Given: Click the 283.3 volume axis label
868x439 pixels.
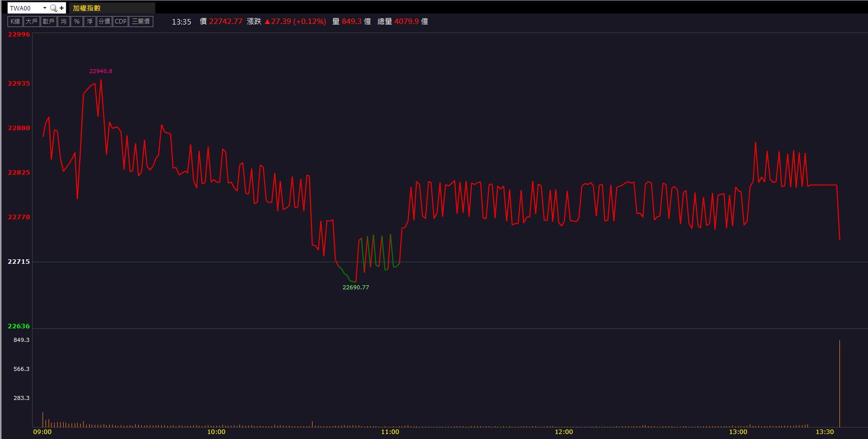Looking at the screenshot, I should coord(22,398).
